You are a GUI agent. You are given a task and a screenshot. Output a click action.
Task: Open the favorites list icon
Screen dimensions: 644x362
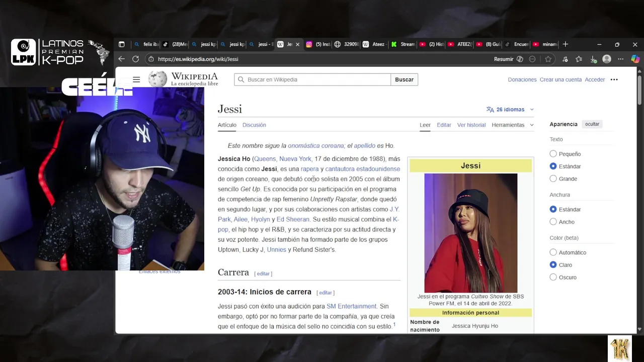(579, 59)
